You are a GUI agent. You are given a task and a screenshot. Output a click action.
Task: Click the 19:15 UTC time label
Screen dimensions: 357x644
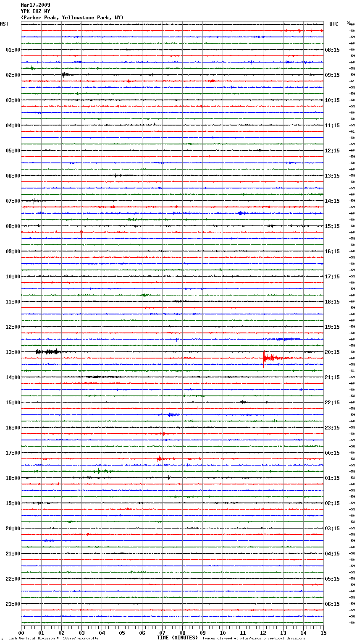[332, 327]
